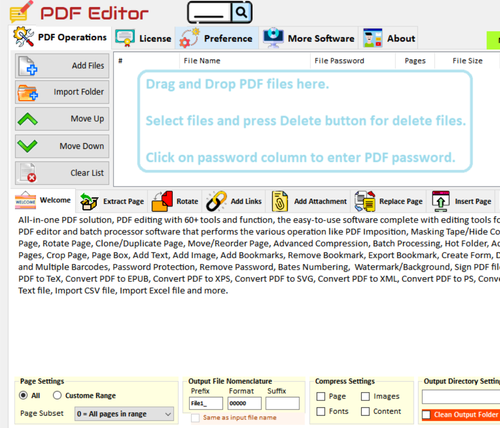Select the Custome Range radio button
The width and height of the screenshot is (500, 428).
pos(57,395)
